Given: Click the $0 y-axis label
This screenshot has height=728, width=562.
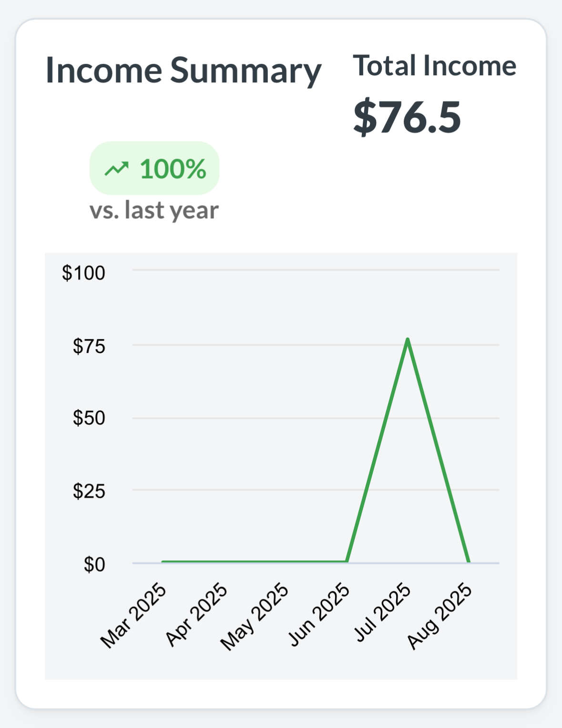Looking at the screenshot, I should pos(94,565).
